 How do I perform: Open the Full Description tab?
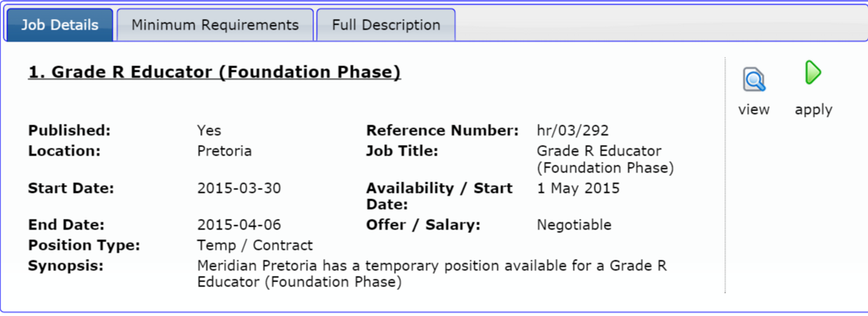(x=386, y=25)
